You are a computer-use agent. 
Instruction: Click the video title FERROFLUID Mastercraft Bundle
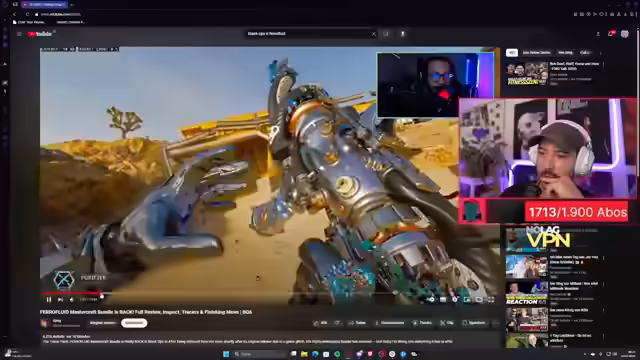tap(146, 312)
